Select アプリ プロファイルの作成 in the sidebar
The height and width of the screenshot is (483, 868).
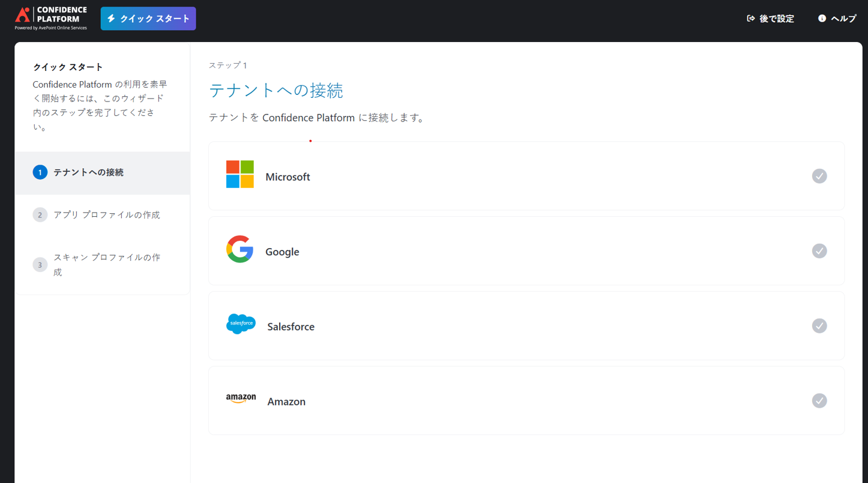coord(106,214)
